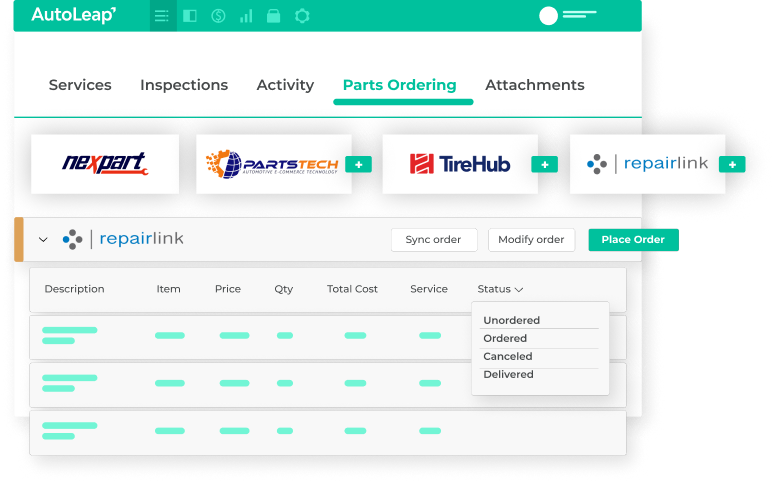Screen dimensions: 775x482
Task: Select the PartsTech vendor card
Action: 273,164
